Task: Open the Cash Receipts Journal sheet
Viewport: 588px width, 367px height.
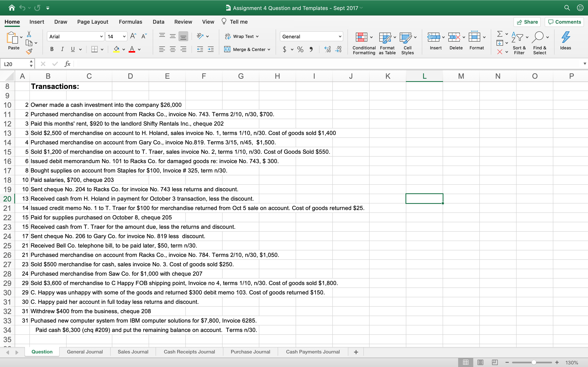Action: coord(189,352)
